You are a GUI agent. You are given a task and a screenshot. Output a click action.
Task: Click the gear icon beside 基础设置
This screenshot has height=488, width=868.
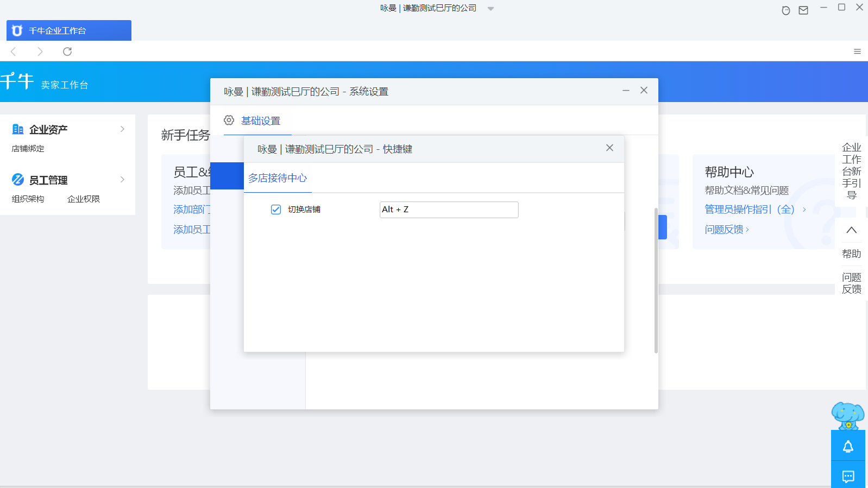coord(229,121)
